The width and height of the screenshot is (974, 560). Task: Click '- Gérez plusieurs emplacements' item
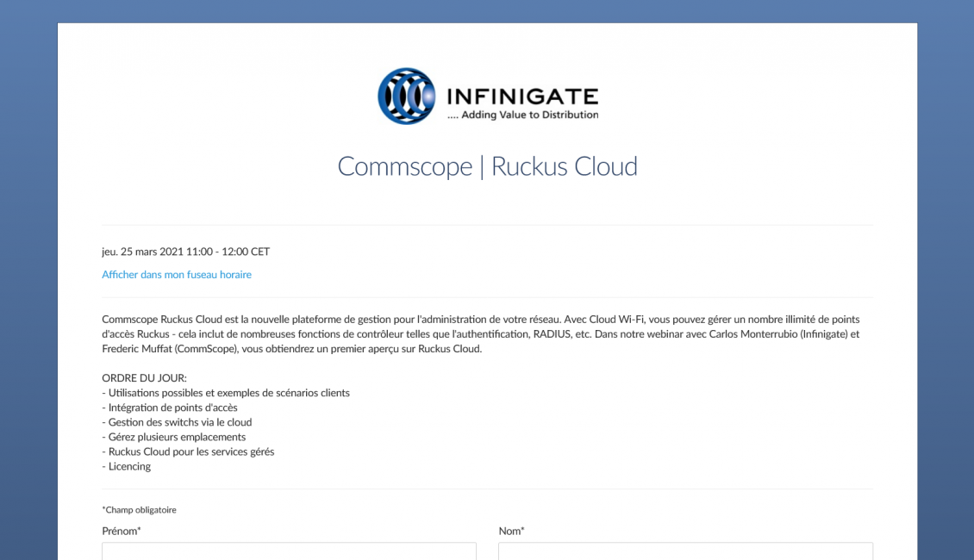point(174,437)
